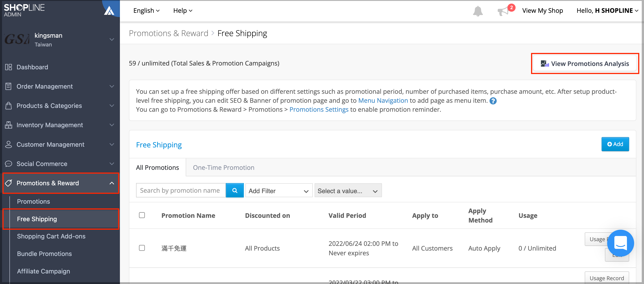
Task: Follow the Promotions Settings link
Action: (319, 109)
